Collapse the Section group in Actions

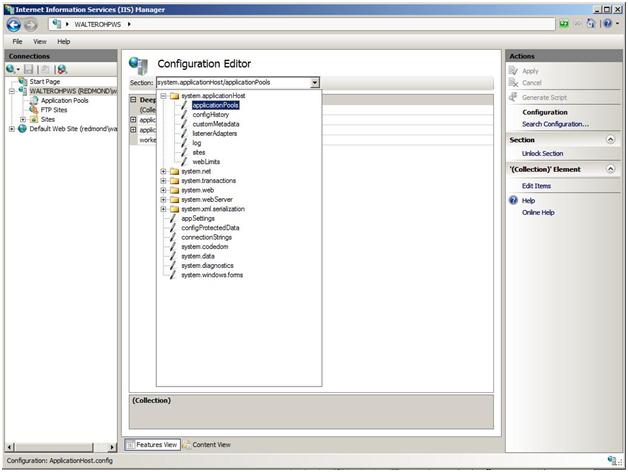[610, 139]
